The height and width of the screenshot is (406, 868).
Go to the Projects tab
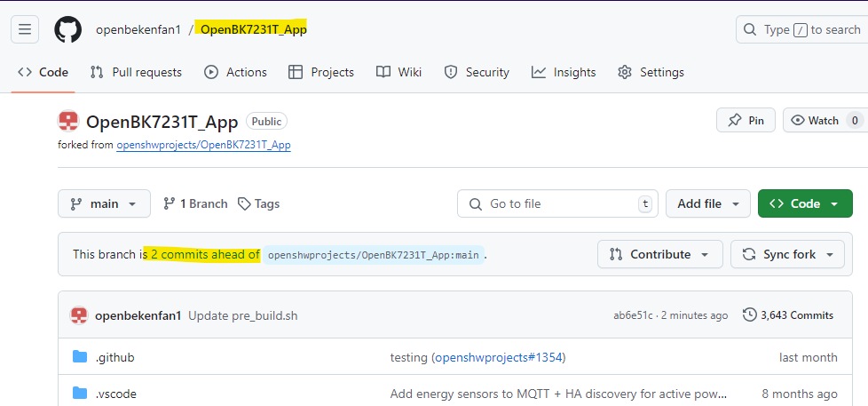[x=321, y=72]
